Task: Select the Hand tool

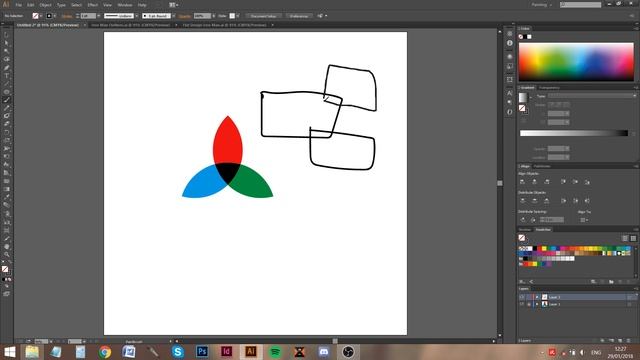Action: click(x=7, y=247)
